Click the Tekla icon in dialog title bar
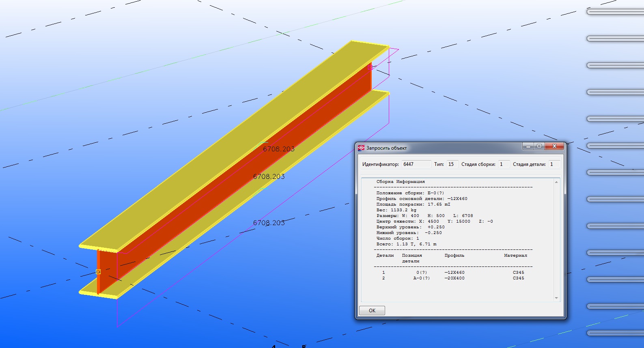644x348 pixels. coord(361,148)
